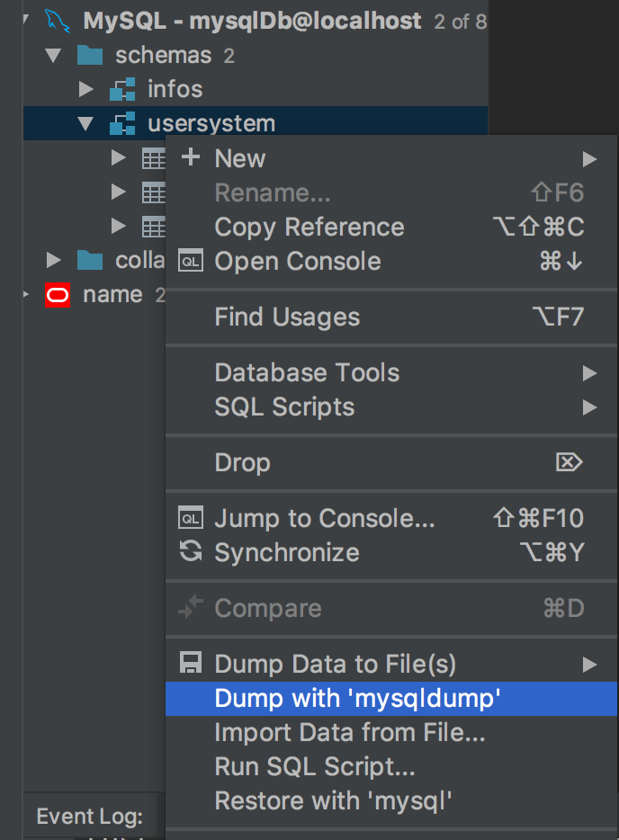This screenshot has height=840, width=619.
Task: Expand the infos schema node
Action: click(85, 89)
